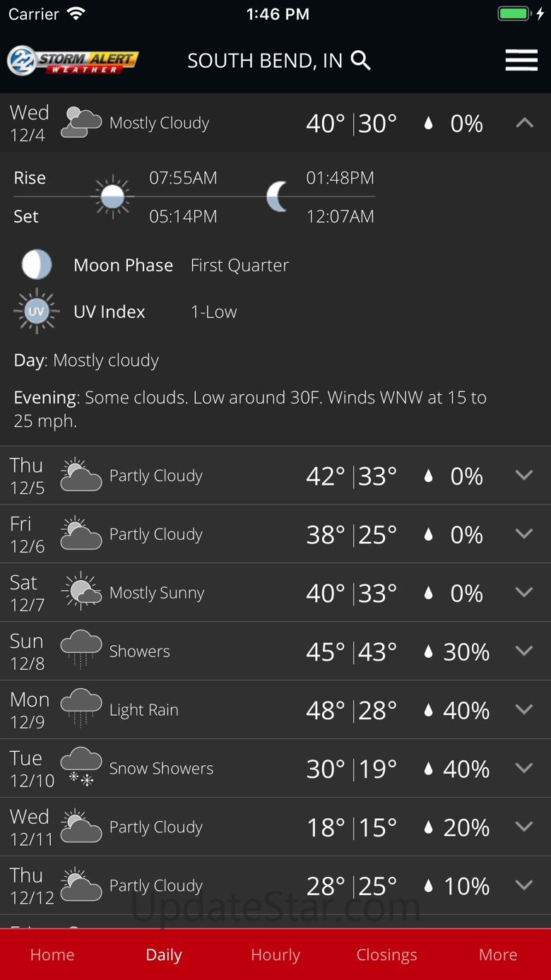Screen dimensions: 551x980
Task: Tap the South Bend, IN location title
Action: pyautogui.click(x=265, y=61)
